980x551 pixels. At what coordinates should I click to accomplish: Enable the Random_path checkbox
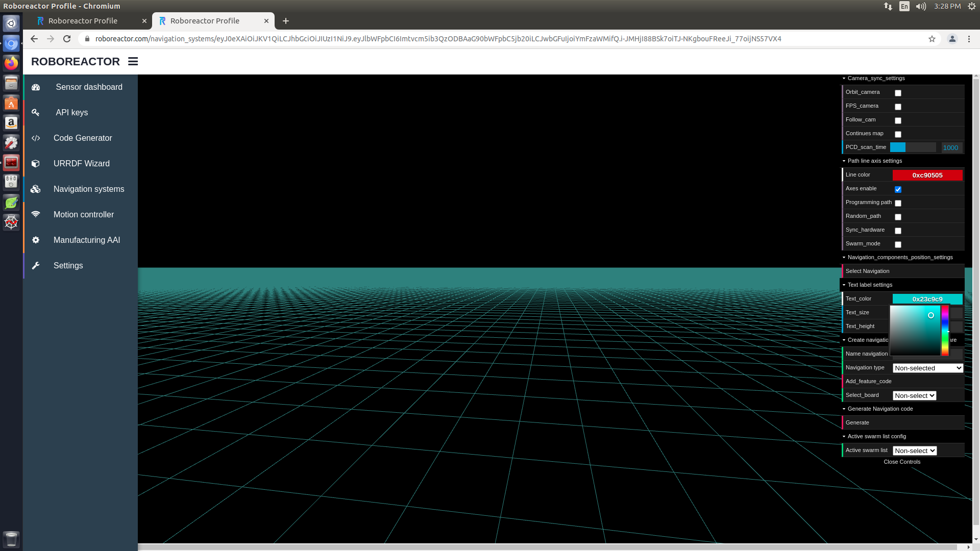(898, 217)
